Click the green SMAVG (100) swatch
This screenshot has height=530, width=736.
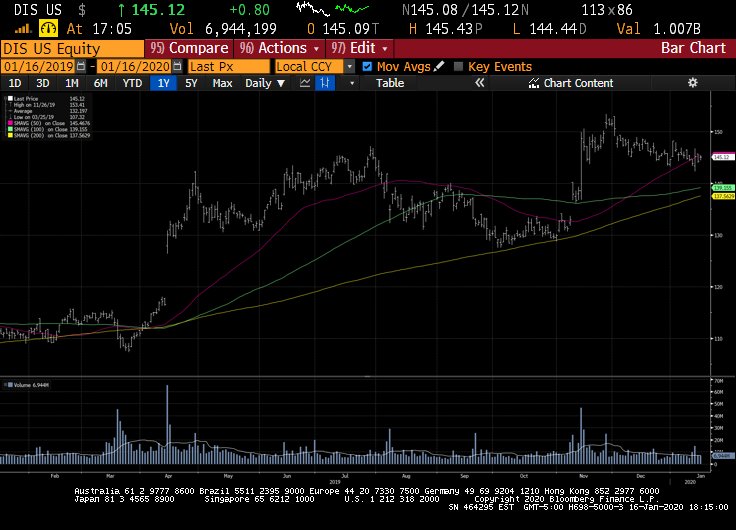point(10,129)
